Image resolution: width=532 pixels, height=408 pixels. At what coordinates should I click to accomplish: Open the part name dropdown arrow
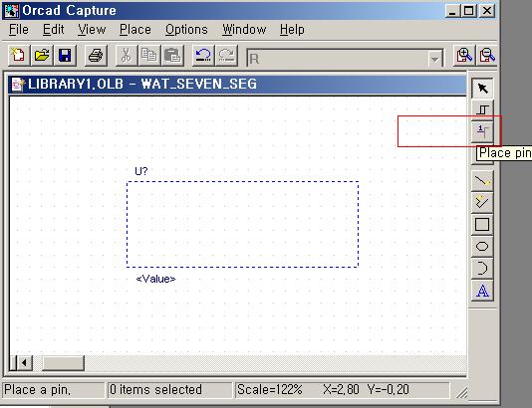(434, 60)
